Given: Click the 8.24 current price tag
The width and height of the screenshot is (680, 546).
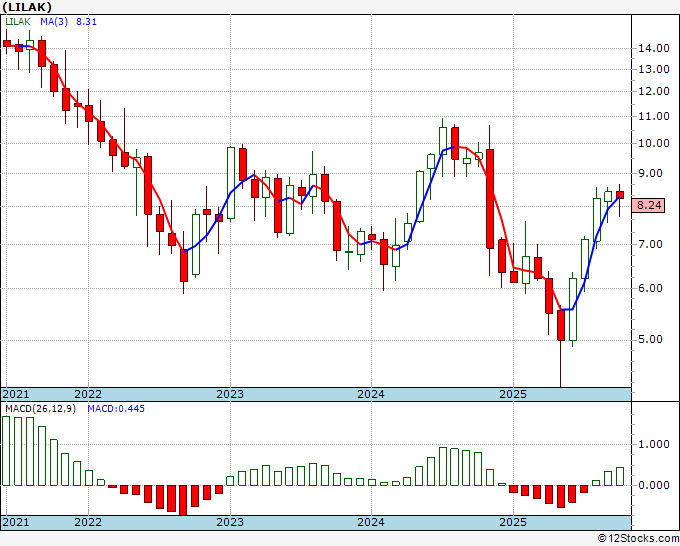Looking at the screenshot, I should point(649,205).
